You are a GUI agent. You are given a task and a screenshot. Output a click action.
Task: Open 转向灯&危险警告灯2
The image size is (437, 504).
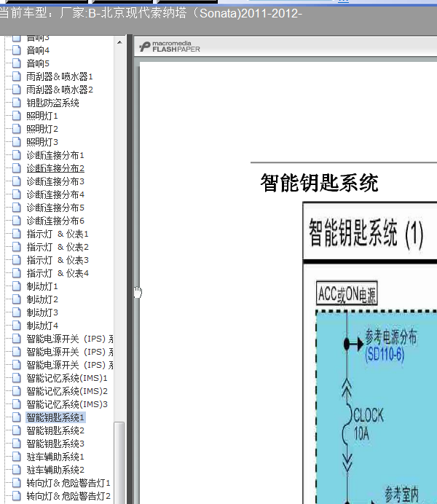(x=68, y=496)
